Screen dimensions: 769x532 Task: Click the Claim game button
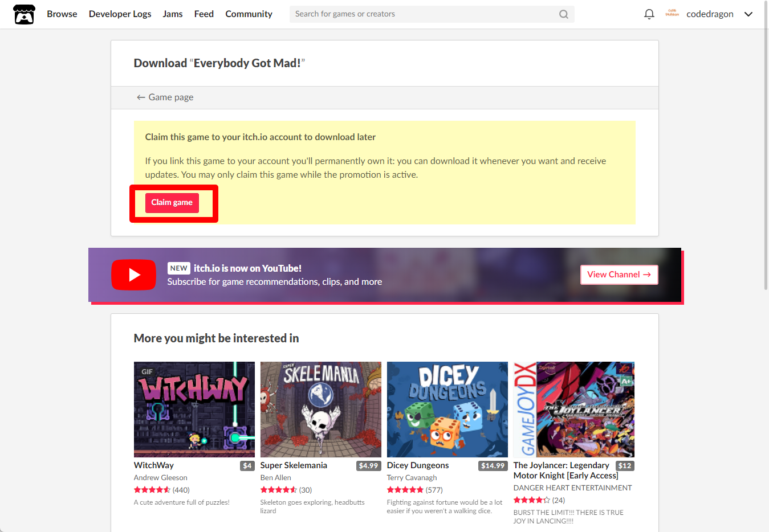(x=172, y=203)
